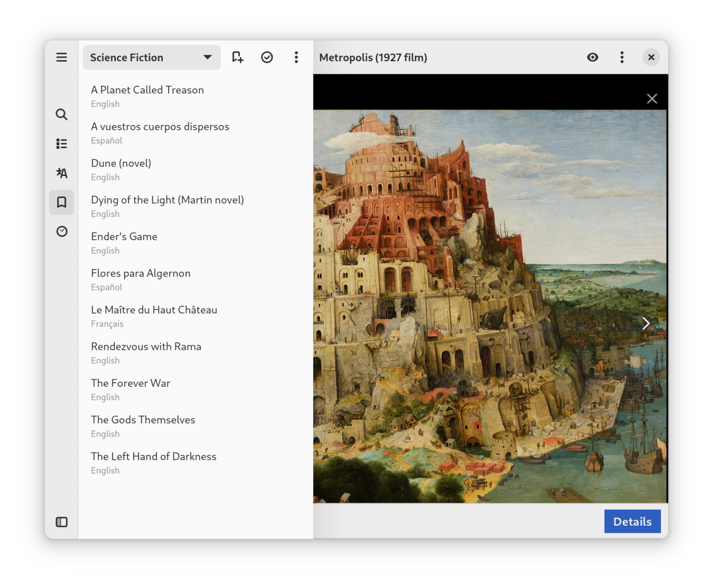This screenshot has width=713, height=588.
Task: Select the bookmarks sidebar icon
Action: pyautogui.click(x=62, y=202)
